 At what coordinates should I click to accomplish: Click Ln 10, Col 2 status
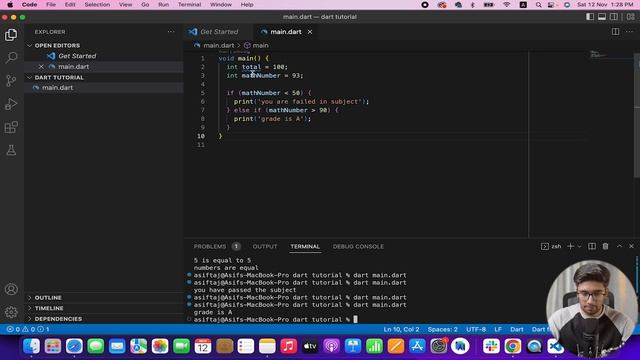pyautogui.click(x=401, y=329)
